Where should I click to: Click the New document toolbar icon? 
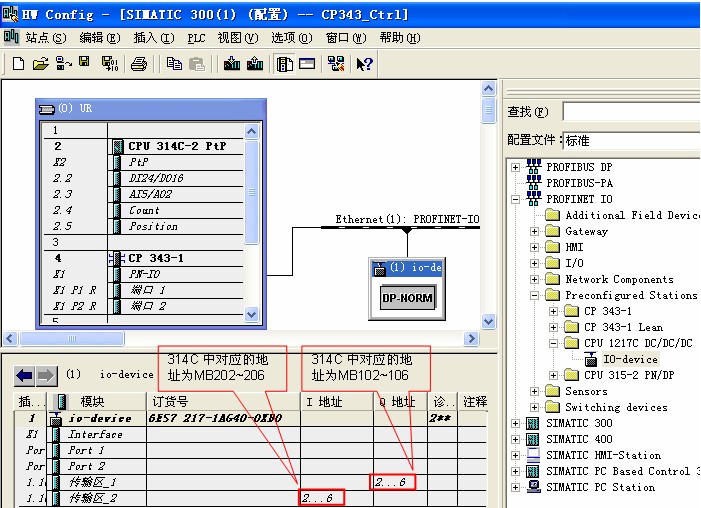[18, 64]
